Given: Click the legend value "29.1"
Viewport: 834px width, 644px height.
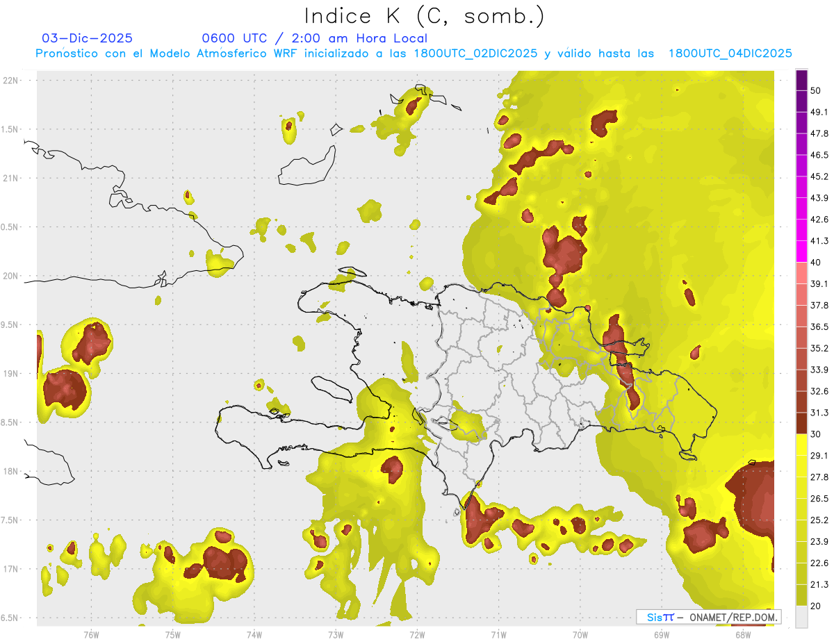Looking at the screenshot, I should [820, 456].
